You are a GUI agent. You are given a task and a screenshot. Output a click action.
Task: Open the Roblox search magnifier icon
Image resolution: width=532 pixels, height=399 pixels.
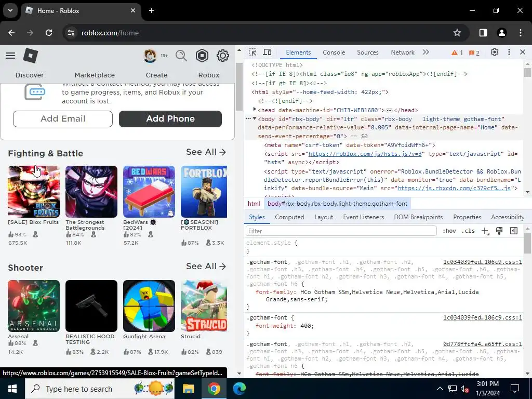(x=181, y=56)
